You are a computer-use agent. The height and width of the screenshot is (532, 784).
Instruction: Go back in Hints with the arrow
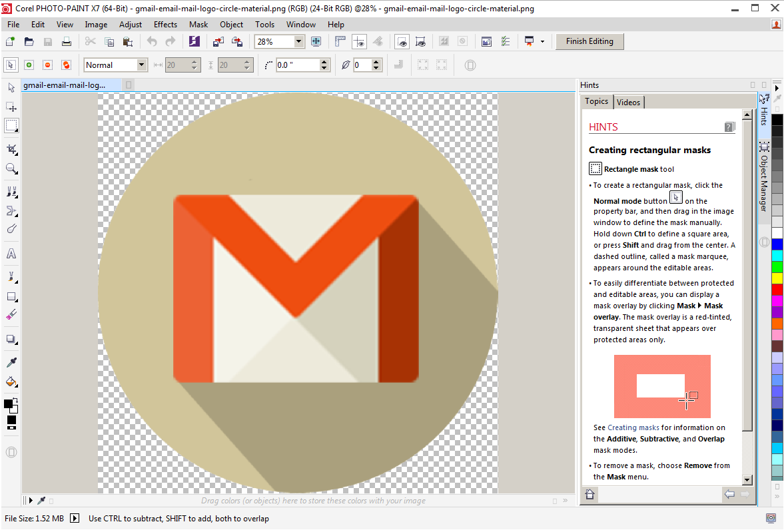[729, 495]
